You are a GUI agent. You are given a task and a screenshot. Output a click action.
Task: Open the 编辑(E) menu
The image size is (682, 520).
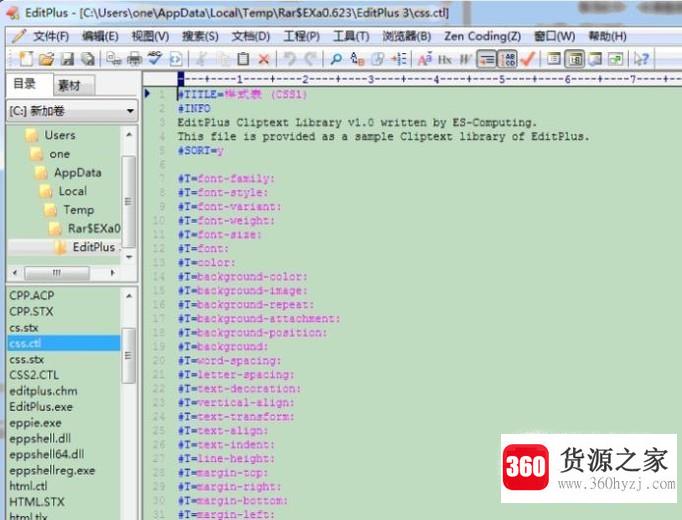[100, 36]
